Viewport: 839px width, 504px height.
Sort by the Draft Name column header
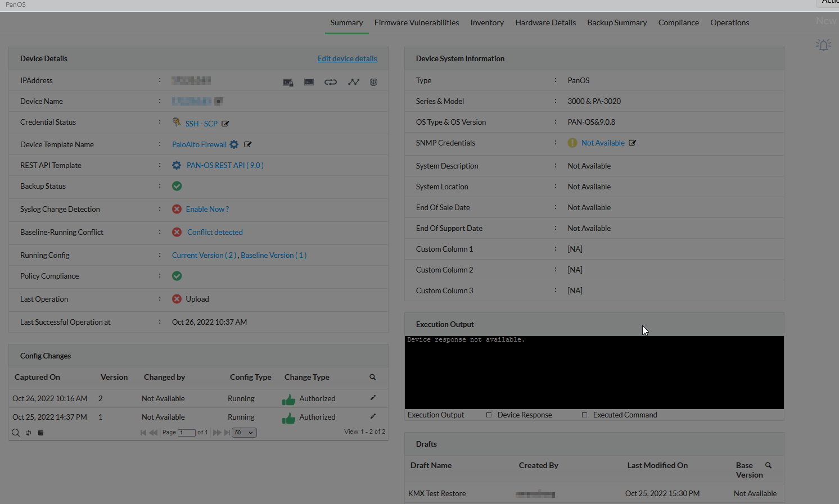click(x=431, y=465)
